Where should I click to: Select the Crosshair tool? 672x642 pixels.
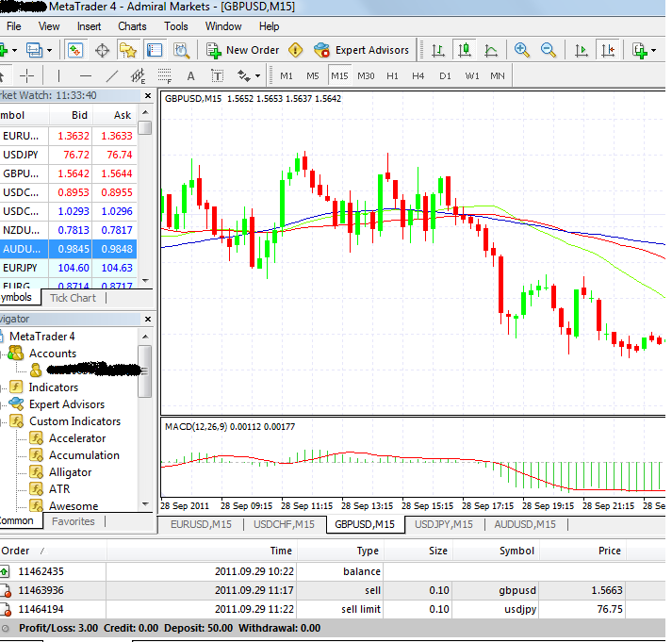(x=26, y=75)
